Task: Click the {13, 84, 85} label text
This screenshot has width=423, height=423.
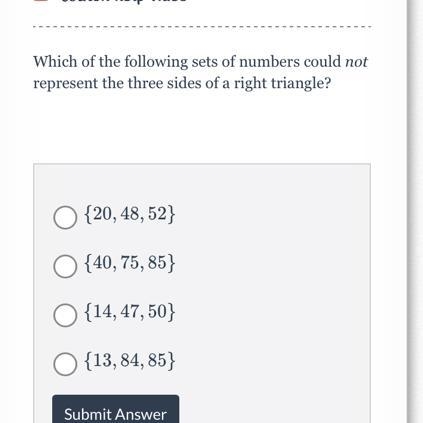Action: [130, 361]
